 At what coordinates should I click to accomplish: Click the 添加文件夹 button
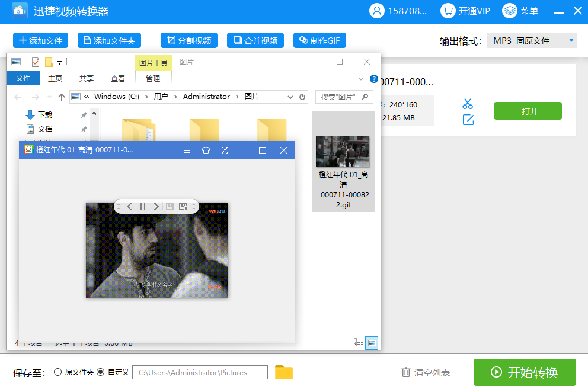(109, 40)
